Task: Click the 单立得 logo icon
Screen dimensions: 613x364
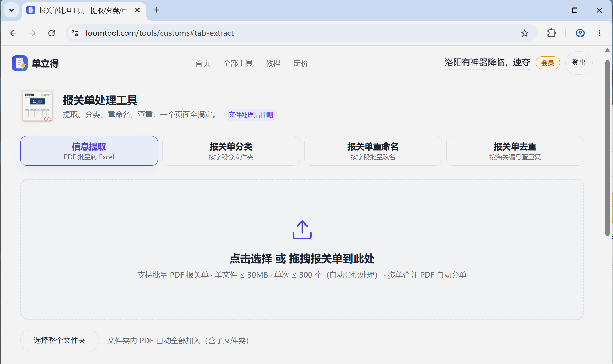Action: 20,63
